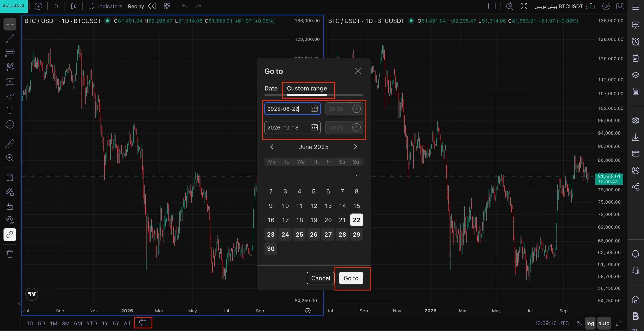Open the alerts clock icon in sidebar
Image resolution: width=644 pixels, height=331 pixels.
[636, 42]
